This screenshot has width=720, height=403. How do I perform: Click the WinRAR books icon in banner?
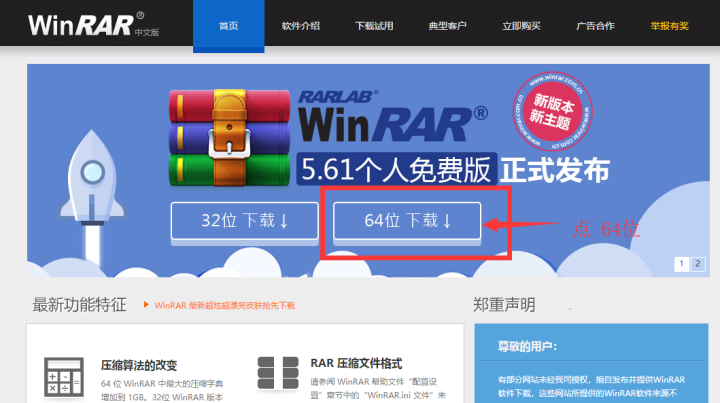230,138
